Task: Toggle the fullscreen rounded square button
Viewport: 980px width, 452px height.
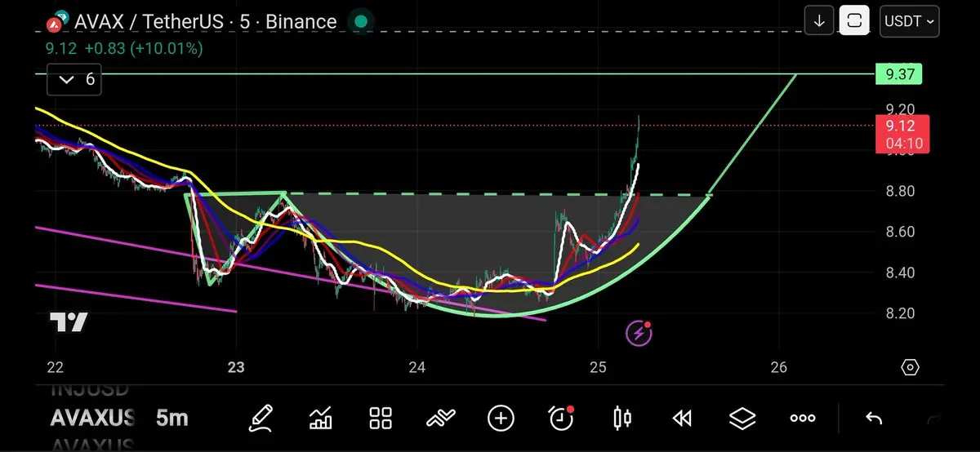Action: (x=854, y=21)
